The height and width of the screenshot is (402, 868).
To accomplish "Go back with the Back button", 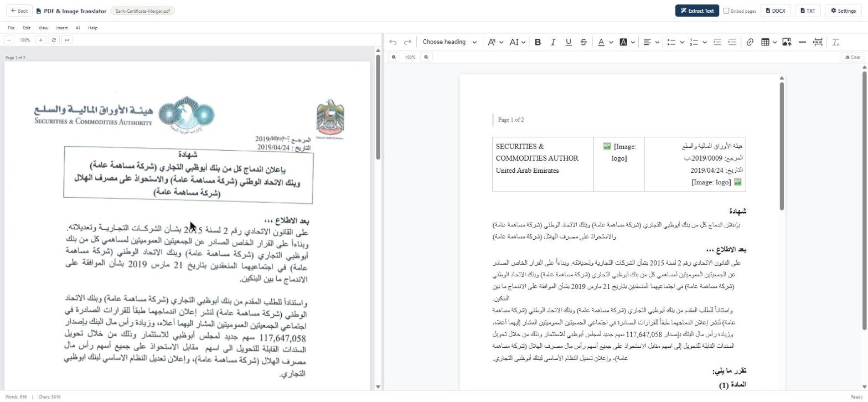I will click(x=19, y=11).
